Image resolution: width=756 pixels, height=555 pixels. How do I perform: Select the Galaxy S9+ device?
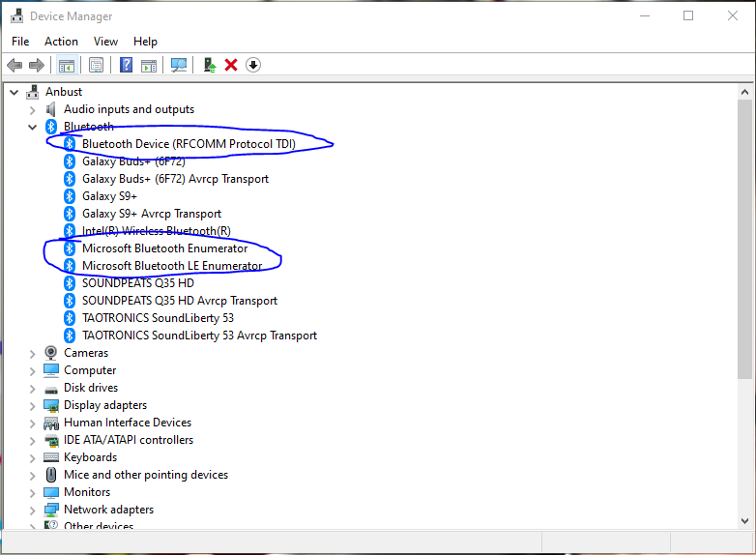[x=109, y=195]
